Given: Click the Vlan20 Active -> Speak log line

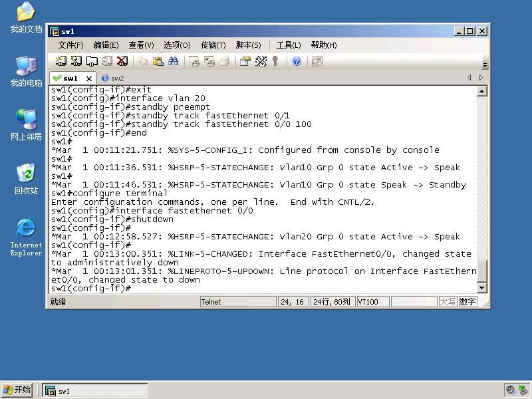Looking at the screenshot, I should (x=255, y=237).
